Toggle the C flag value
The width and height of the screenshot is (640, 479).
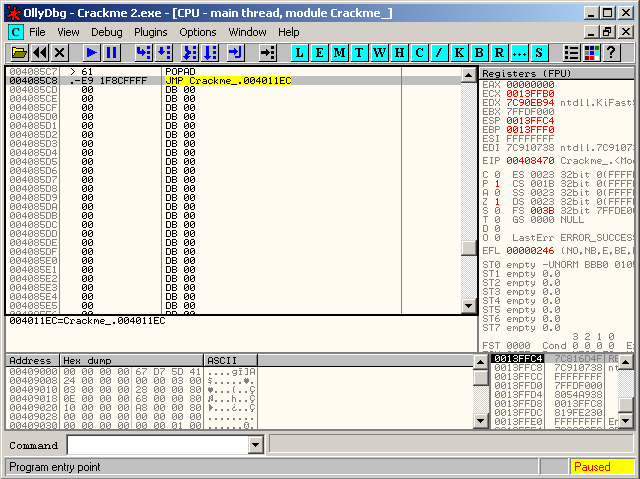pyautogui.click(x=497, y=175)
